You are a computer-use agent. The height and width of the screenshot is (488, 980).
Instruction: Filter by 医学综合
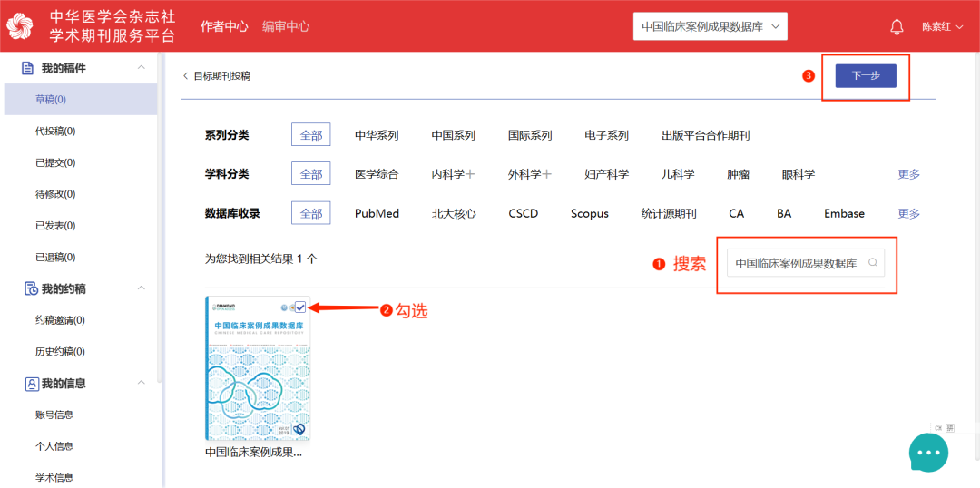click(x=377, y=174)
